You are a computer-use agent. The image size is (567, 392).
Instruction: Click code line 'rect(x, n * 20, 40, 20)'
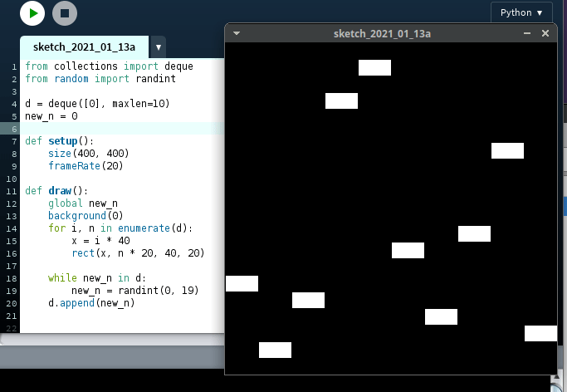click(x=138, y=252)
